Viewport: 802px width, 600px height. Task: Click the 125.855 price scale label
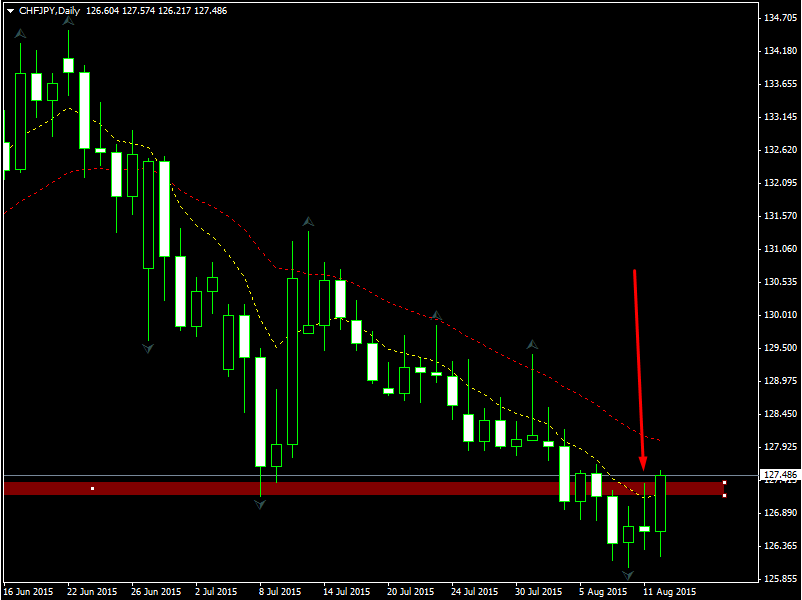781,579
